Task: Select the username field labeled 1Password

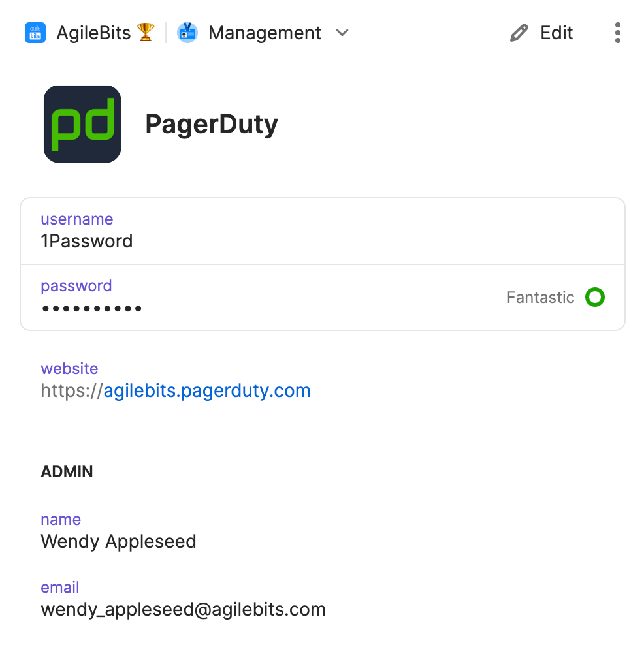Action: point(87,241)
